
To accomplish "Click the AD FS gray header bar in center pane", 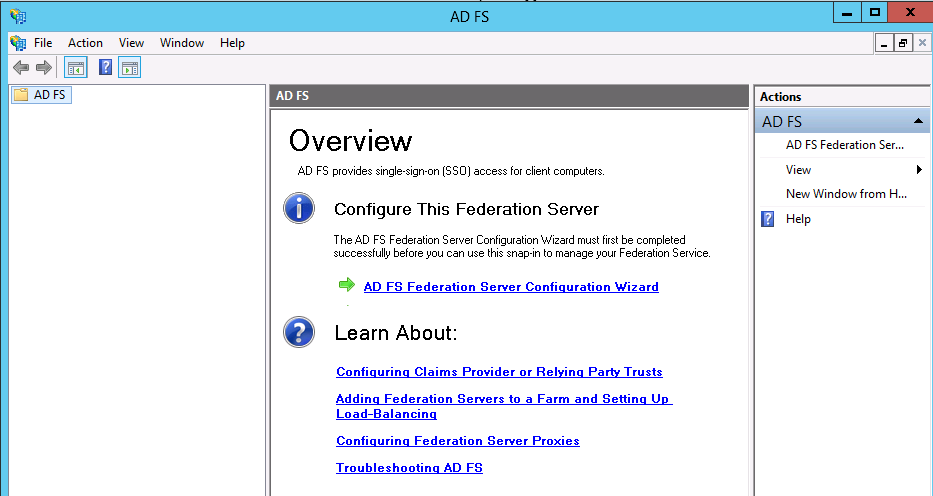I will click(509, 96).
